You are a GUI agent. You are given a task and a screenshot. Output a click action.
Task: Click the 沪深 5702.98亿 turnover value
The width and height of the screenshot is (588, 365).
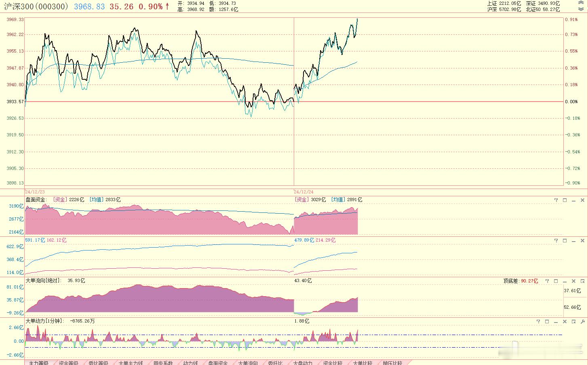[504, 9]
